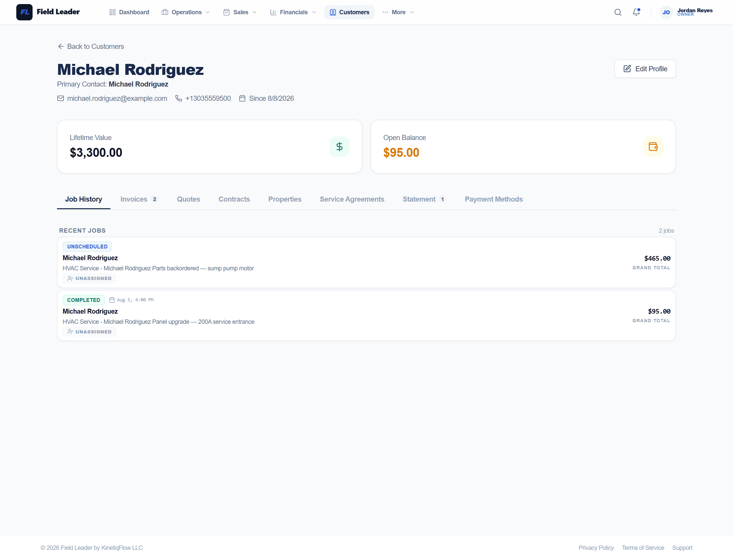The height and width of the screenshot is (560, 733).
Task: Click the Operations briefcase icon
Action: (165, 12)
